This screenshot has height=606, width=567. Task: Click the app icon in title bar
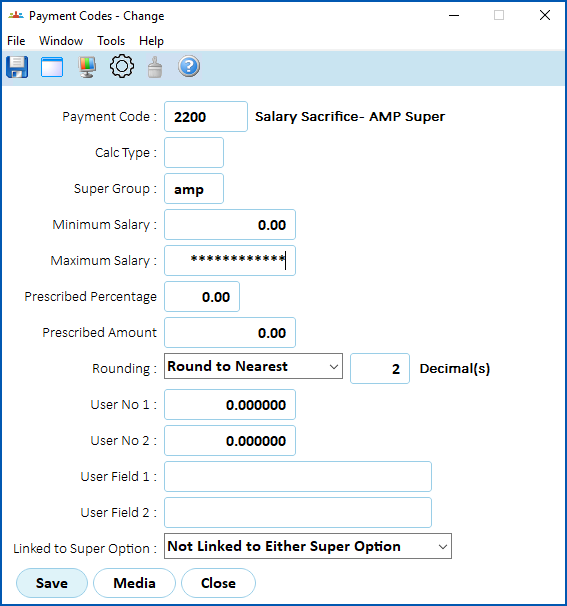(x=16, y=15)
